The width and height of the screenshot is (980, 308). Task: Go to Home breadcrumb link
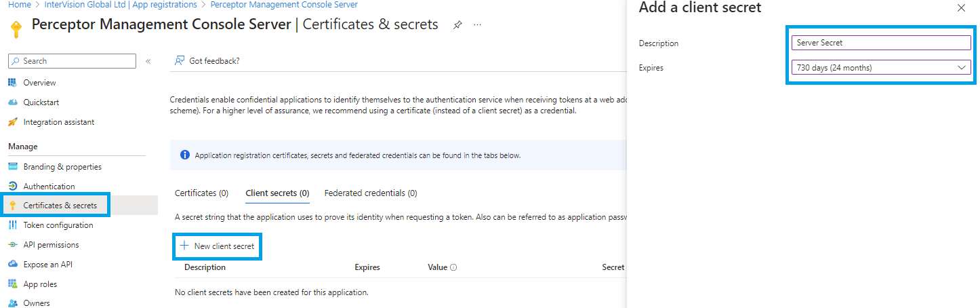click(20, 5)
